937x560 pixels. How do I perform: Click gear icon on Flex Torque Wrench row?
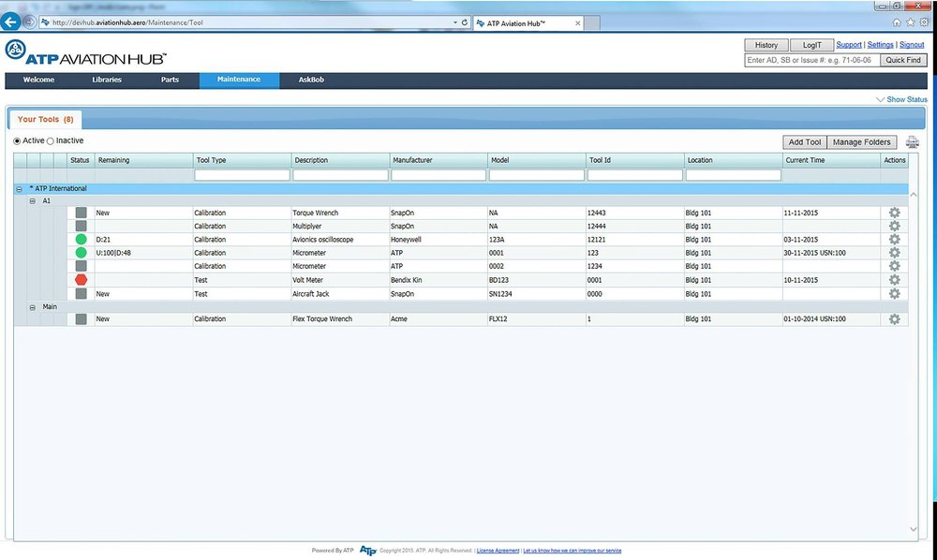pyautogui.click(x=894, y=319)
